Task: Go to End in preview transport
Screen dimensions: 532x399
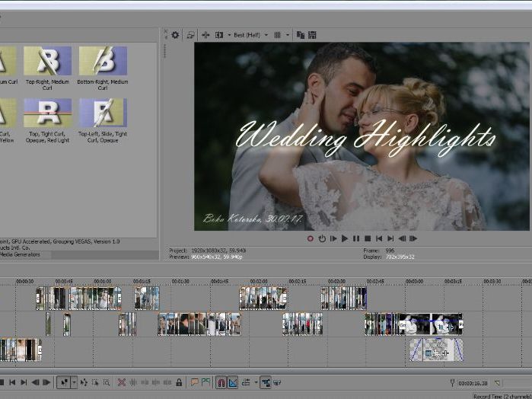Action: (x=390, y=239)
